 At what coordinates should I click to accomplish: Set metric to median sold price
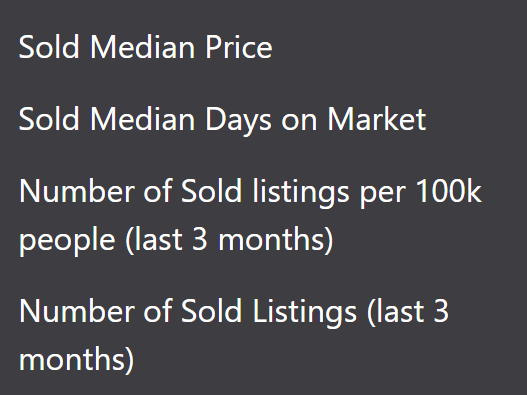tap(145, 47)
